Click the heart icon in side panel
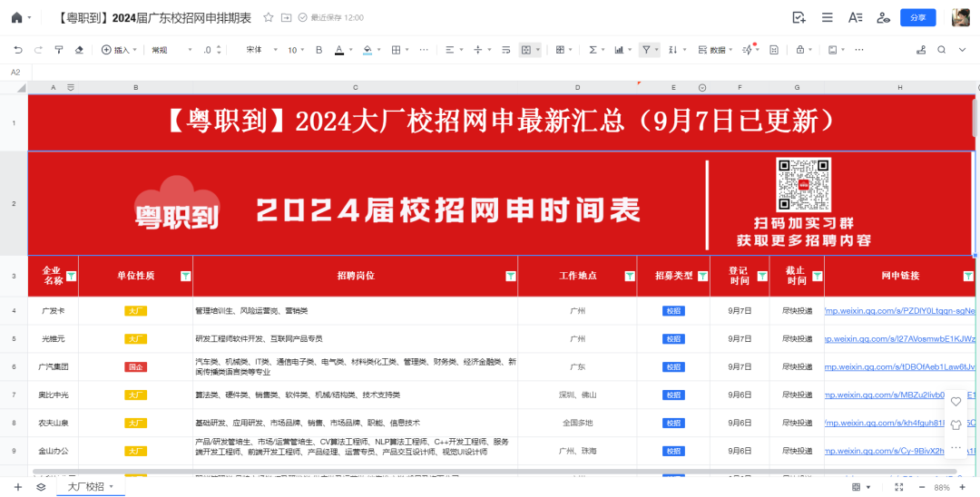Viewport: 980px width, 497px height. [x=955, y=402]
